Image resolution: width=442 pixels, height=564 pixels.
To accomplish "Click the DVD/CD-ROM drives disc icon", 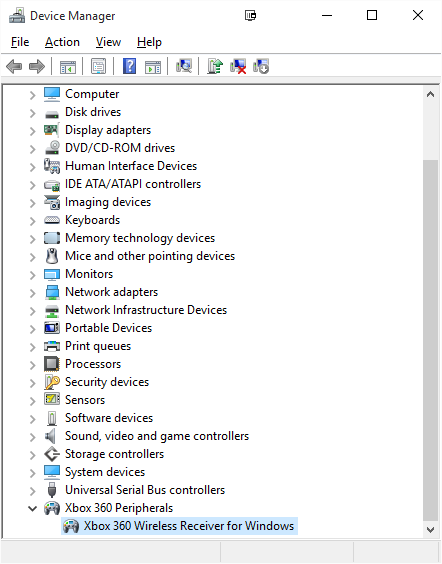I will click(53, 147).
